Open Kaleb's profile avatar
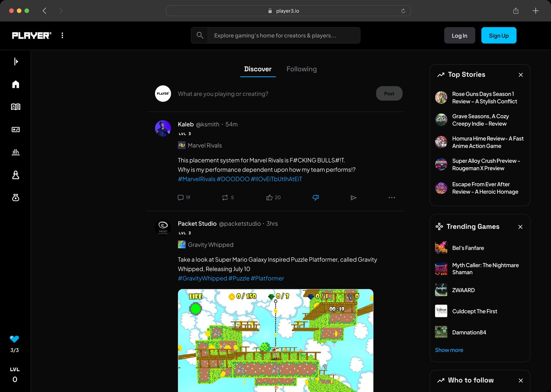551x392 pixels. (163, 128)
